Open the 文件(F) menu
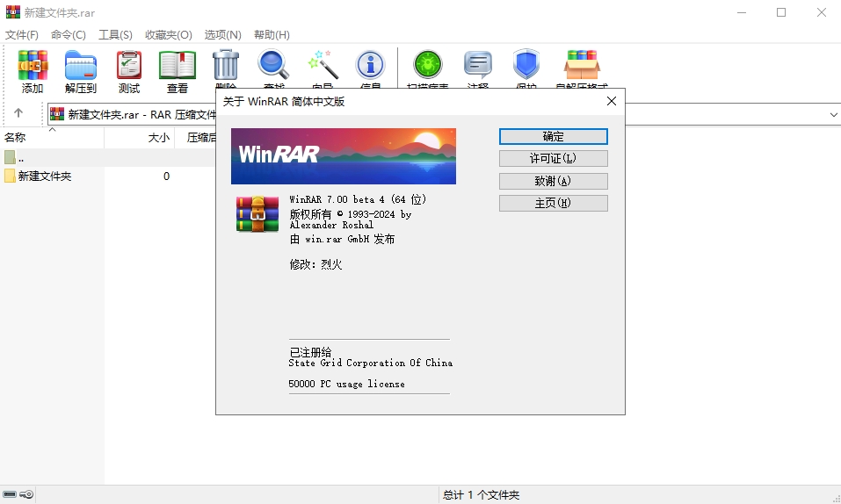The width and height of the screenshot is (841, 504). [x=22, y=34]
